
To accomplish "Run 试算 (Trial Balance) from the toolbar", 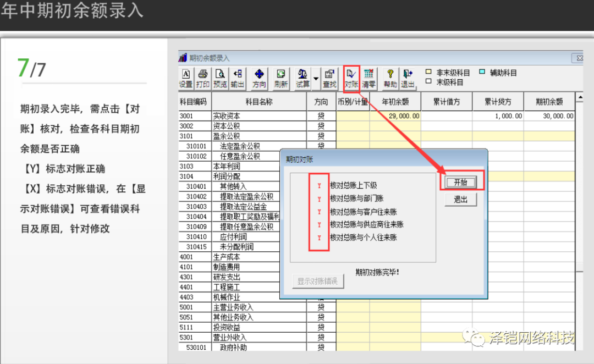I will [x=302, y=78].
